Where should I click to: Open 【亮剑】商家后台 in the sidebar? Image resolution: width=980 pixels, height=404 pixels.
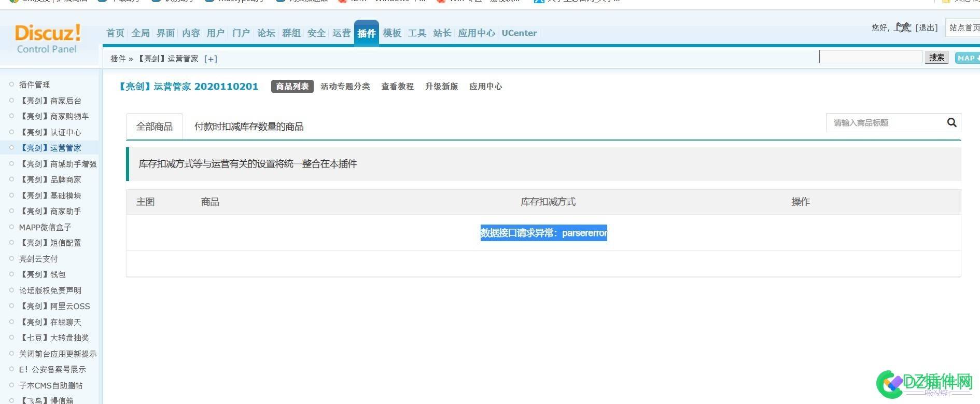50,101
